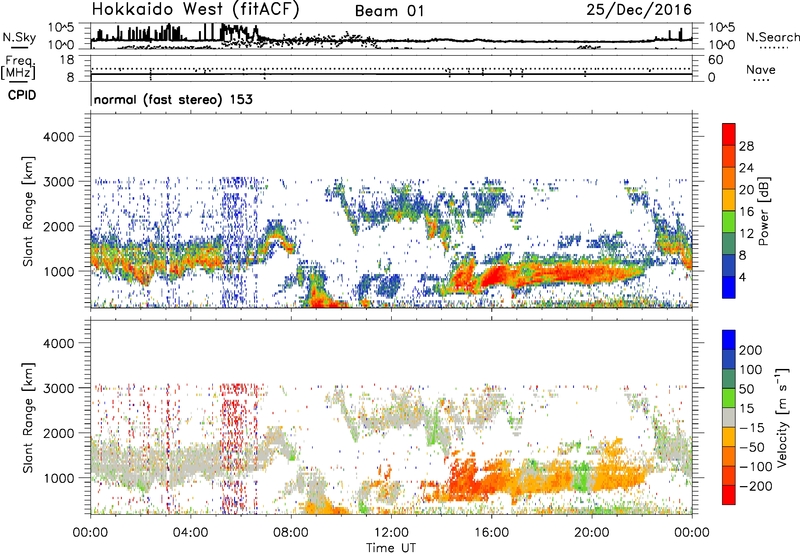
Task: Click the 'Nave' legend label
Action: (x=760, y=69)
